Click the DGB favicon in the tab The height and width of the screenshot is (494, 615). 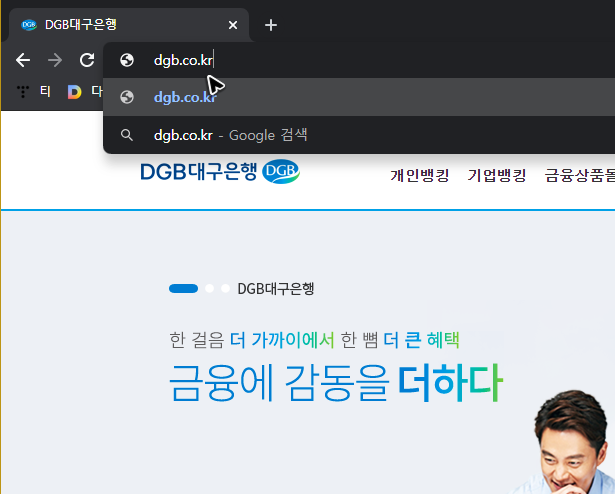click(29, 25)
